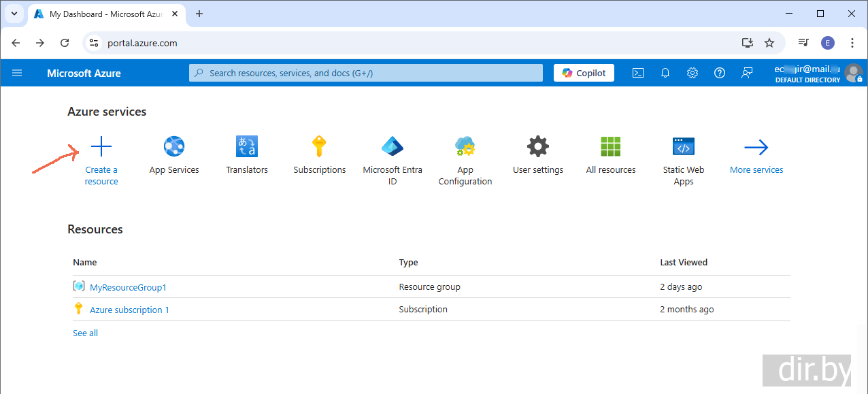Open Help question mark menu
The image size is (868, 394).
[x=720, y=73]
